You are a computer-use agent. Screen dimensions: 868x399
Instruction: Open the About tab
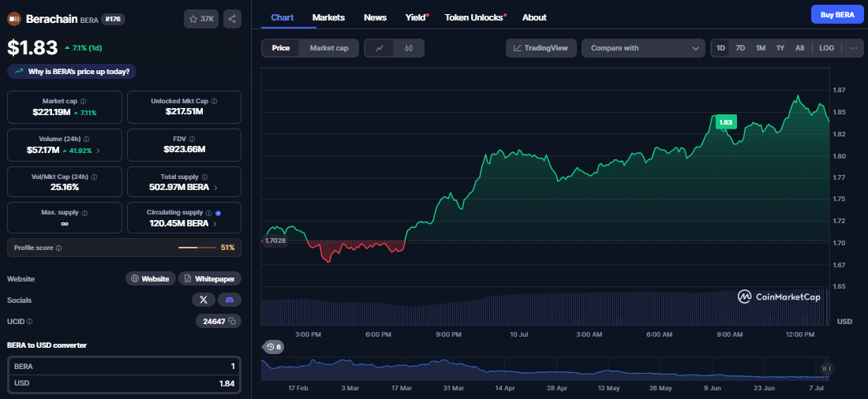point(534,17)
